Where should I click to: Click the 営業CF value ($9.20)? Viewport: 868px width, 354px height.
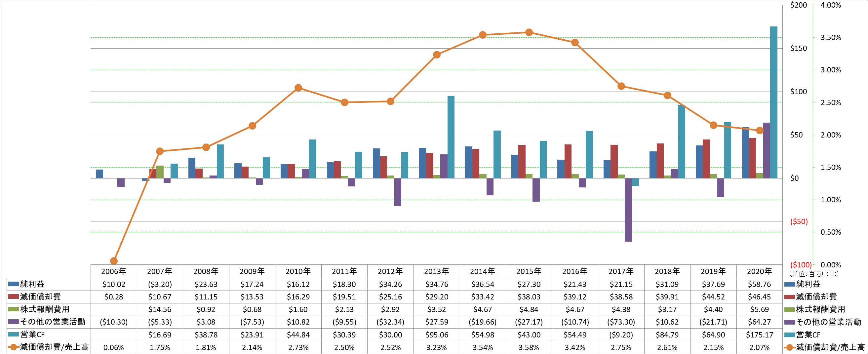pyautogui.click(x=621, y=335)
